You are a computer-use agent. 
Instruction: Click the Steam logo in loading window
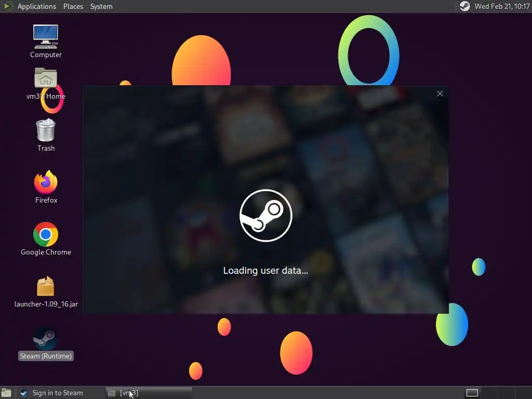[x=265, y=216]
